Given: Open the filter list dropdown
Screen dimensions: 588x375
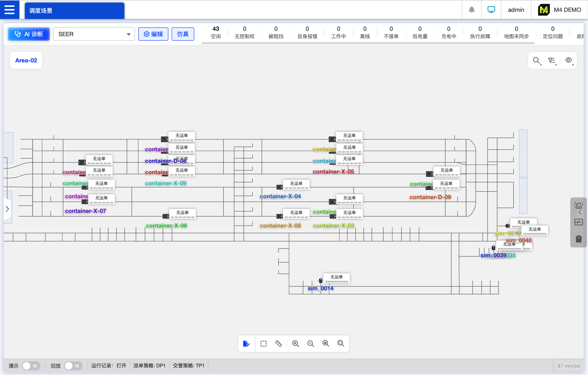Looking at the screenshot, I should (552, 60).
